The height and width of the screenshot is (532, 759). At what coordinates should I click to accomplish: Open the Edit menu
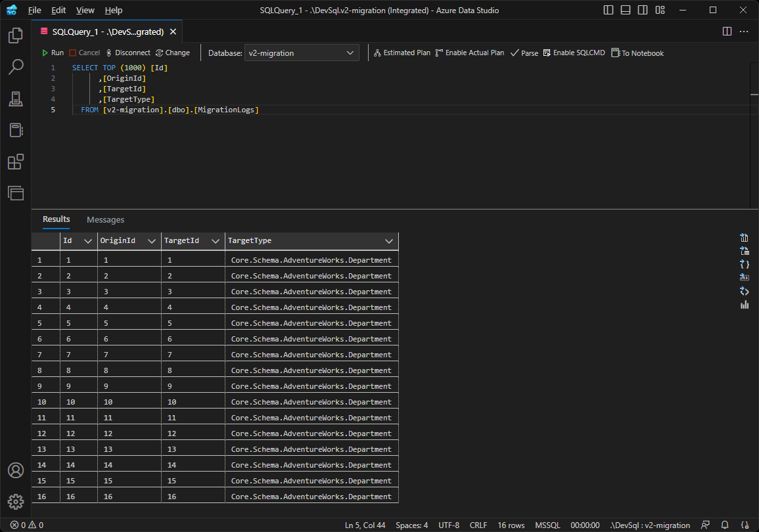coord(58,10)
